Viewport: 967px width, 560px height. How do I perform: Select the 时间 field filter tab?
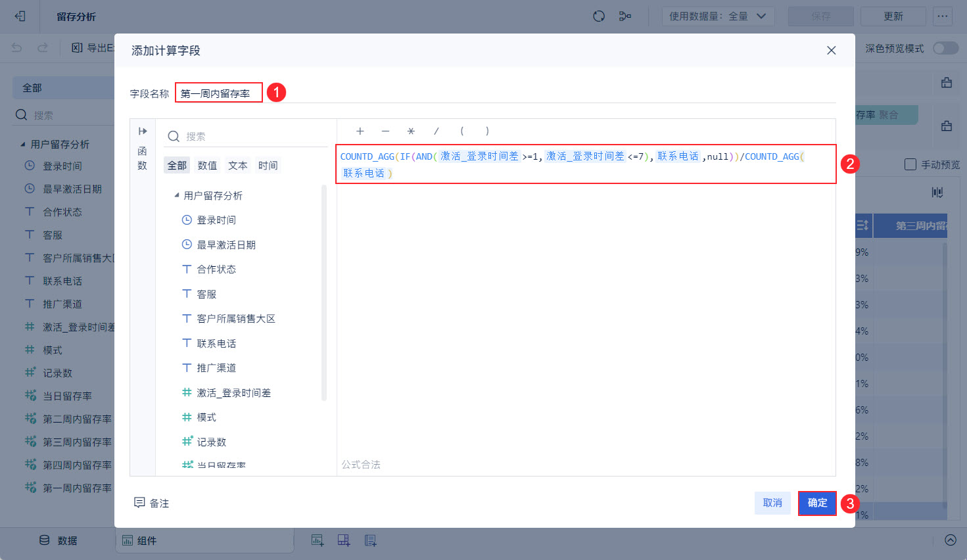[268, 166]
